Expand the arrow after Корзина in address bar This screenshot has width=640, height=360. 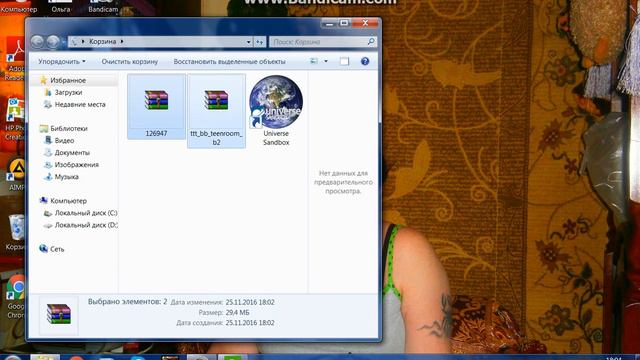coord(122,42)
